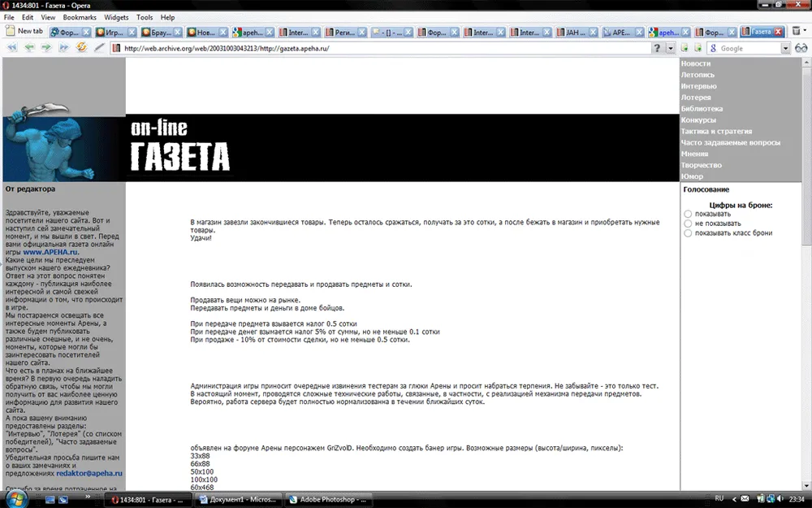Open the Bookmarks menu

point(80,17)
